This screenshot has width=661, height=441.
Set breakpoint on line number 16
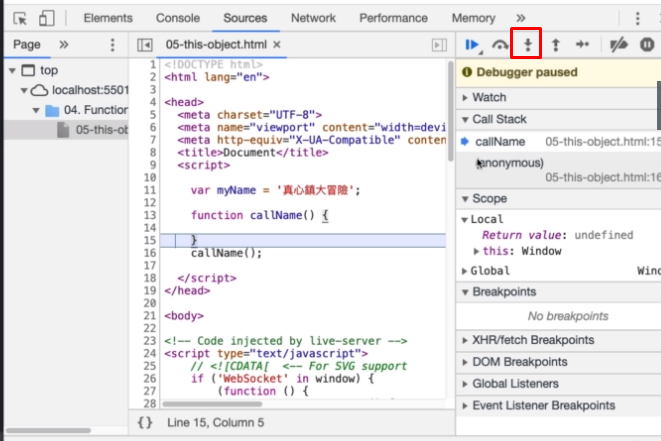coord(150,253)
